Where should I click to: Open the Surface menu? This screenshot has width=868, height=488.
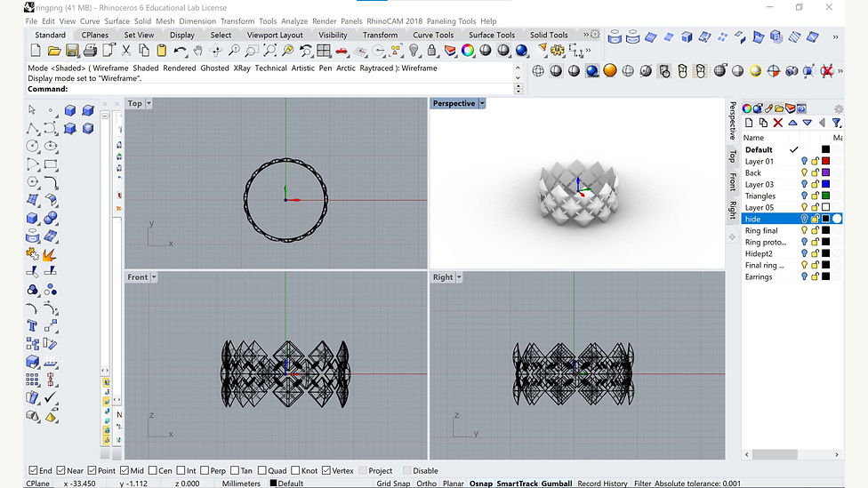[117, 21]
